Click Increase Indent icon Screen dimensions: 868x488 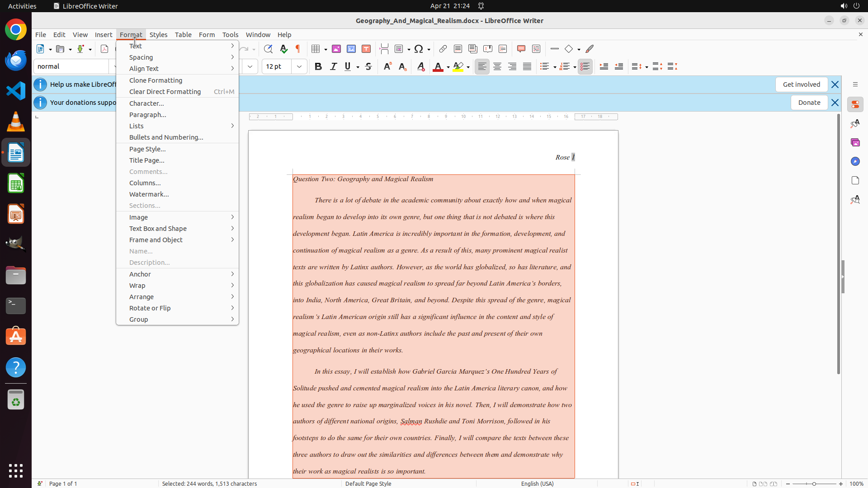point(604,66)
